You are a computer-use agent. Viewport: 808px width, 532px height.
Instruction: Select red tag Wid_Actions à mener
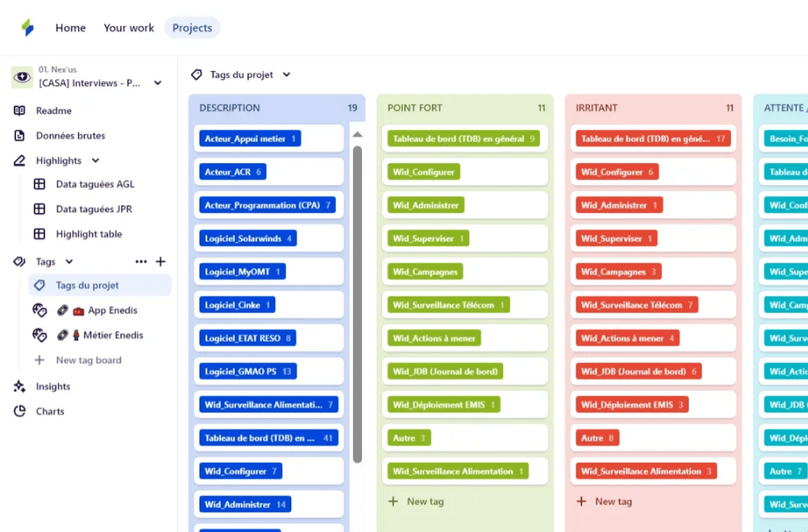click(628, 338)
